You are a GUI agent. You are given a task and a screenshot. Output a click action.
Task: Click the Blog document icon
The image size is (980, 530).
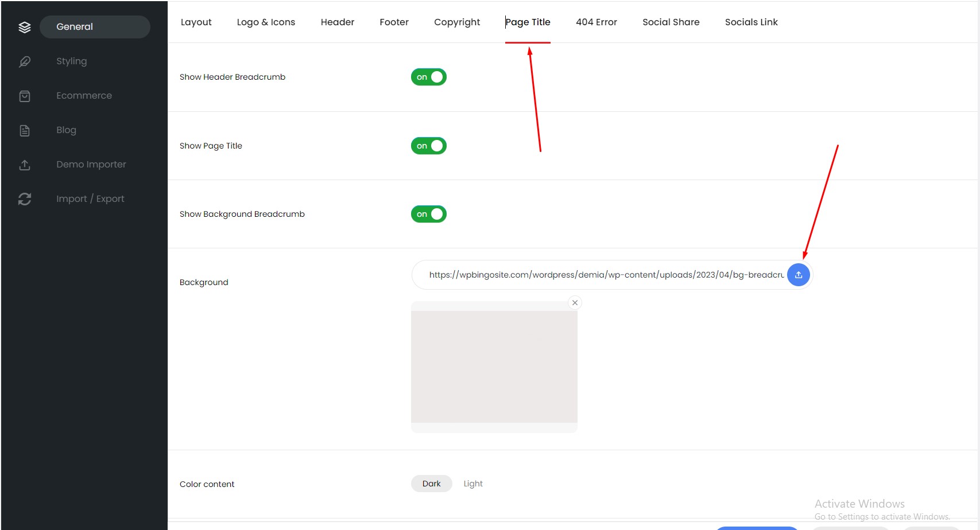tap(25, 130)
